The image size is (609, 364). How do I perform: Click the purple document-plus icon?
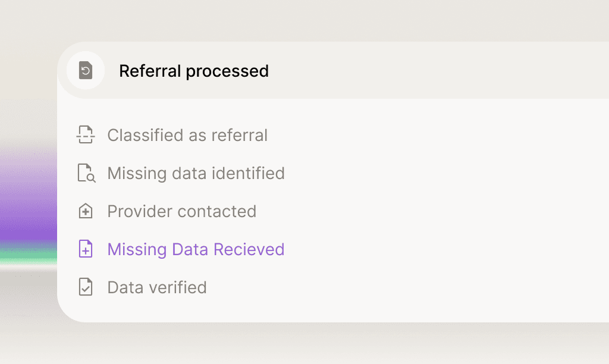tap(86, 249)
